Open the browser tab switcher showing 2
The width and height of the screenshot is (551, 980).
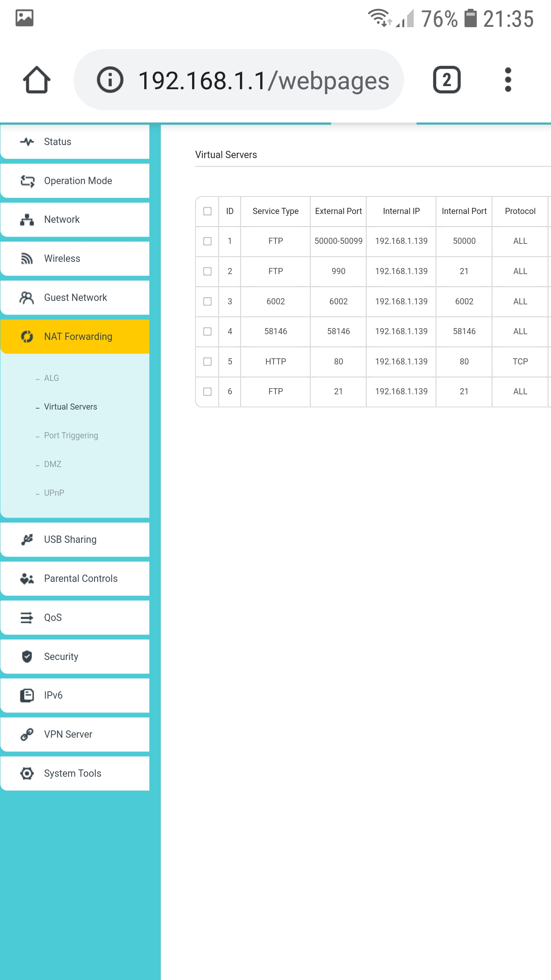(x=447, y=80)
